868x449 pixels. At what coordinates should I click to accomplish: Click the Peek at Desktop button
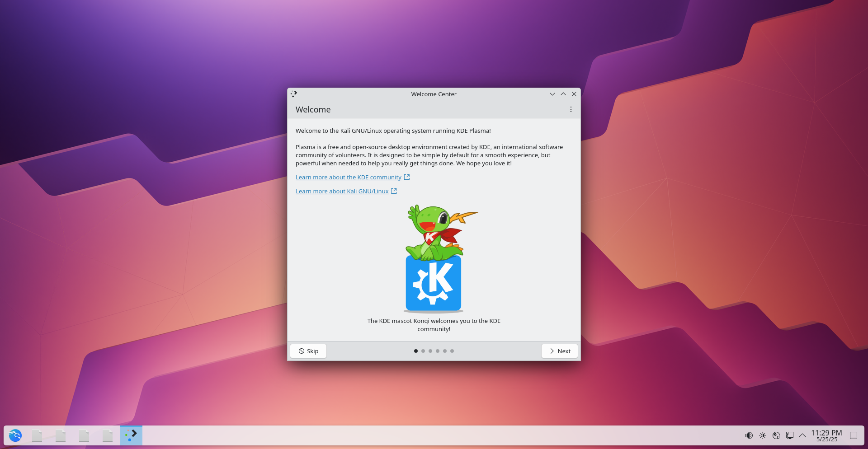(854, 435)
